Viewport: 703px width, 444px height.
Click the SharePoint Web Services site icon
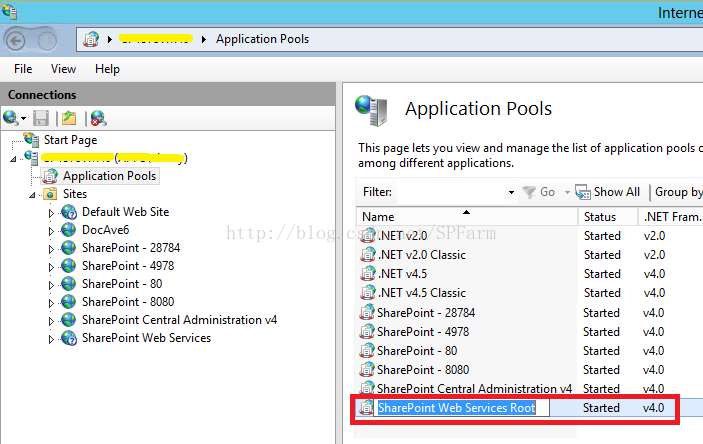69,338
